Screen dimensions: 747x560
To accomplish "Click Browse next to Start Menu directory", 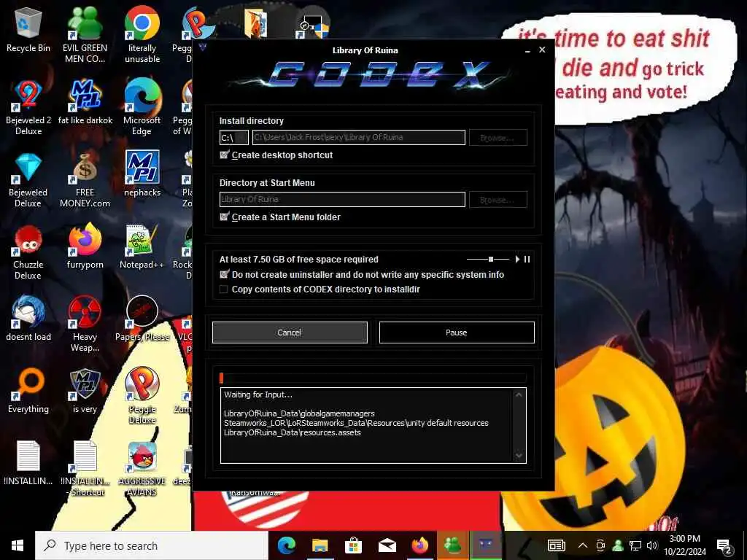I will (498, 200).
